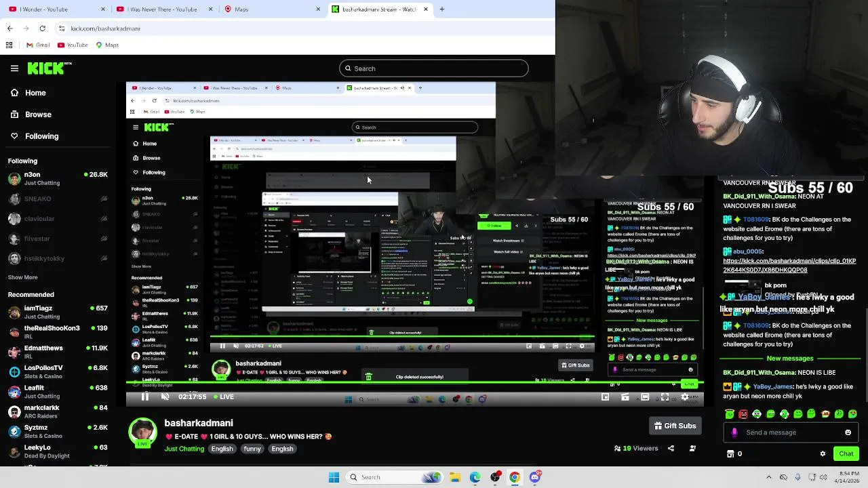Screen dimensions: 868x488
Task: Open File Explorer from the taskbar
Action: (455, 477)
